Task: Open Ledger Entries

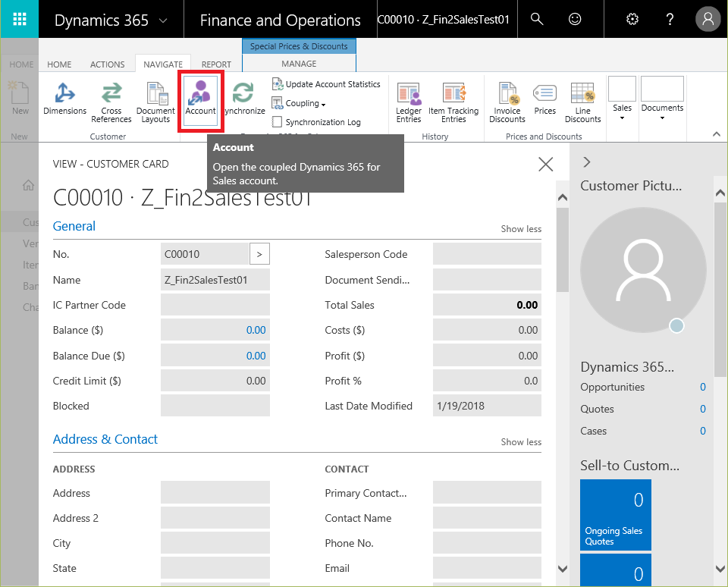Action: click(x=409, y=102)
